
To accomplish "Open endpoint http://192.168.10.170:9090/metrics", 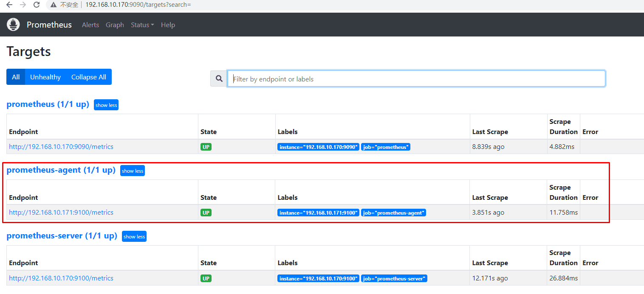I will coord(61,147).
